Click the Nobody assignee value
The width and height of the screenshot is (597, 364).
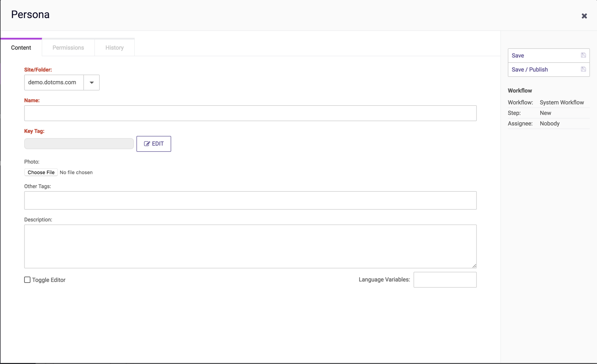tap(549, 124)
